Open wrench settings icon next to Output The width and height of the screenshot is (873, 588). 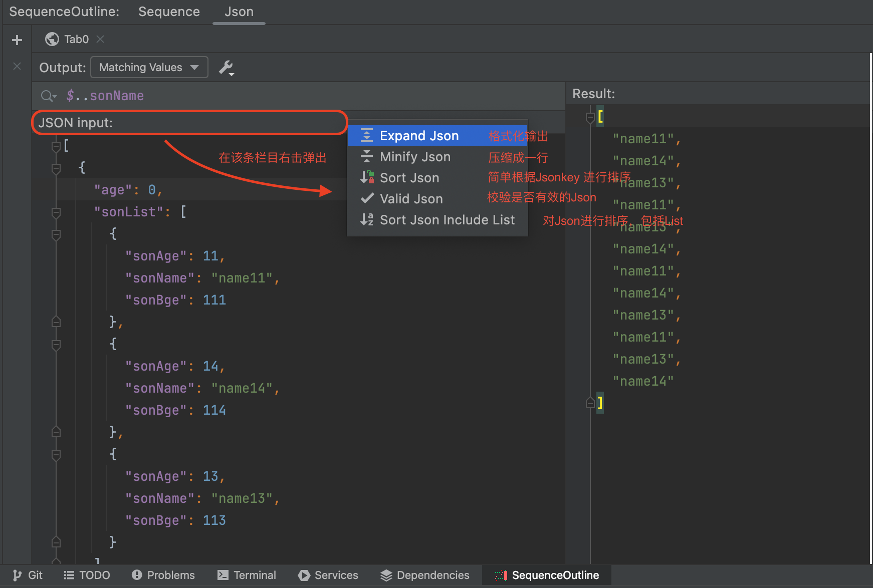(226, 68)
